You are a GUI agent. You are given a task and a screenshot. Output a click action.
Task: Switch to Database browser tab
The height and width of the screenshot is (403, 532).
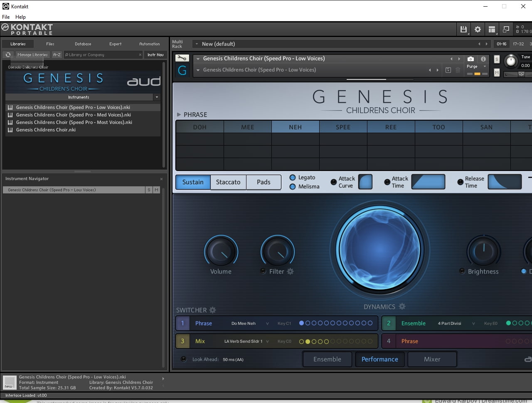click(x=83, y=44)
